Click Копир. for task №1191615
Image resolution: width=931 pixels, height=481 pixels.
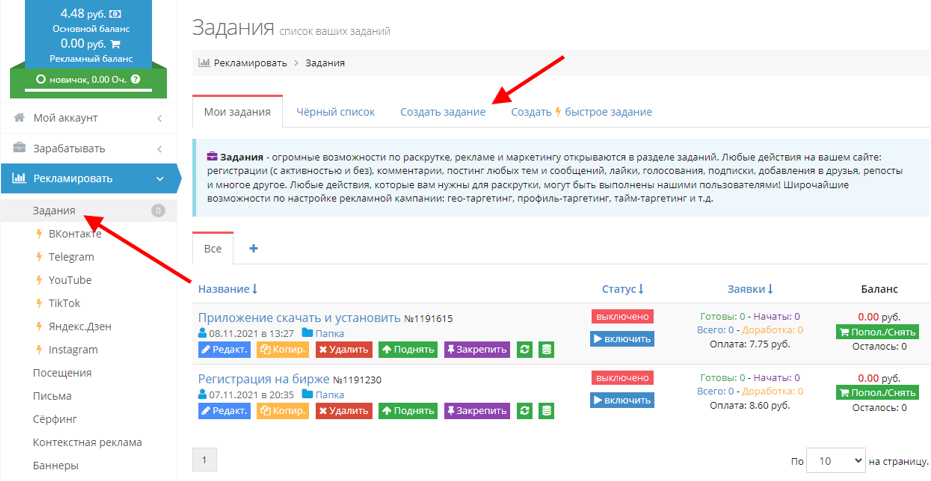tap(283, 350)
